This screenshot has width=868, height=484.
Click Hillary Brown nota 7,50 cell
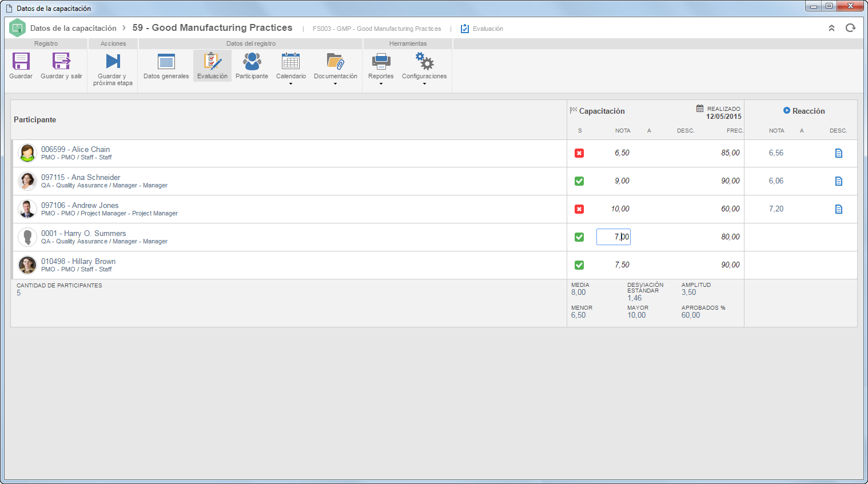coord(622,265)
